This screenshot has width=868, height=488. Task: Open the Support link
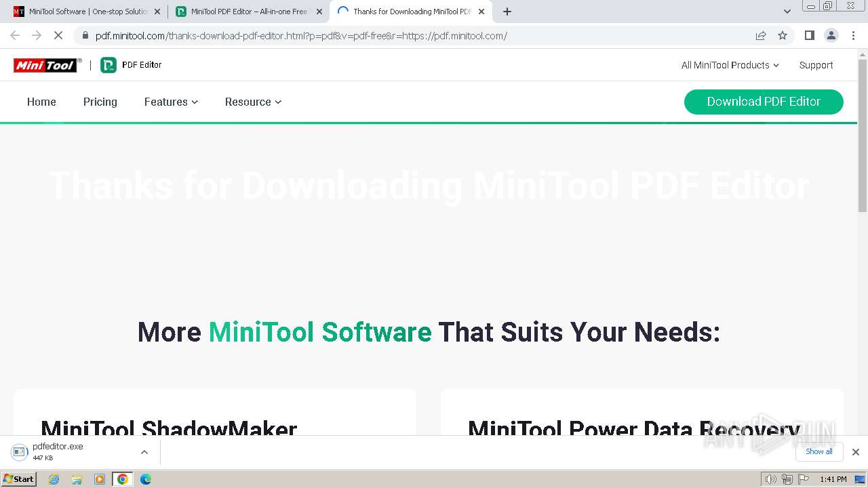click(x=816, y=65)
